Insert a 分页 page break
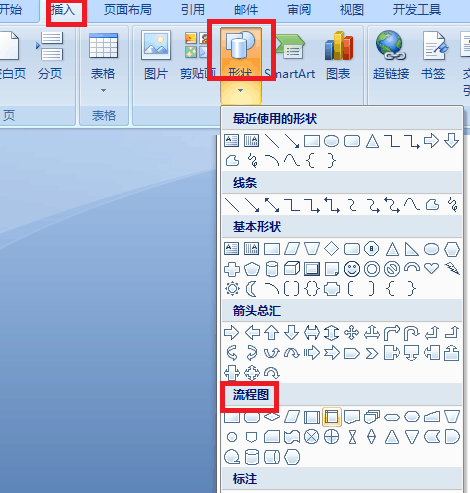 pos(50,55)
